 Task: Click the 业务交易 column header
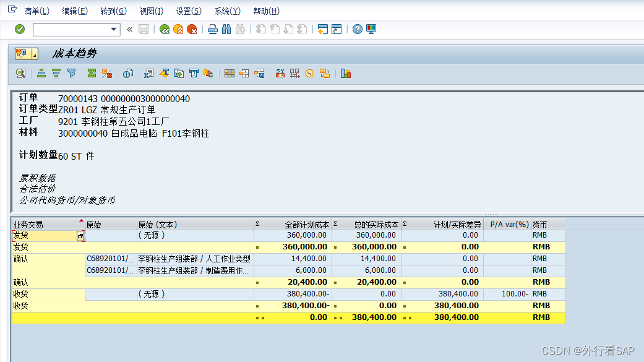point(43,224)
